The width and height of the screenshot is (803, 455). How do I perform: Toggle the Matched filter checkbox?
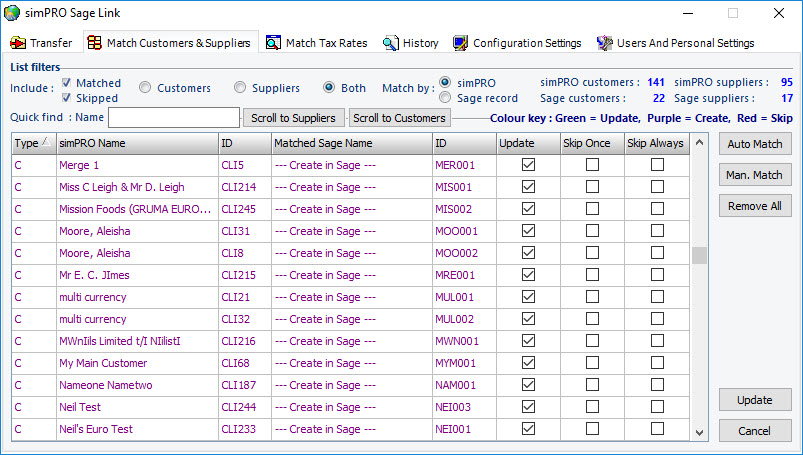coord(67,83)
